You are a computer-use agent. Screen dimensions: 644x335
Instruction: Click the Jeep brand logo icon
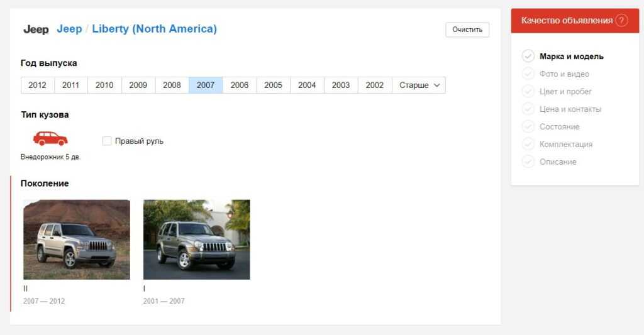pos(36,30)
